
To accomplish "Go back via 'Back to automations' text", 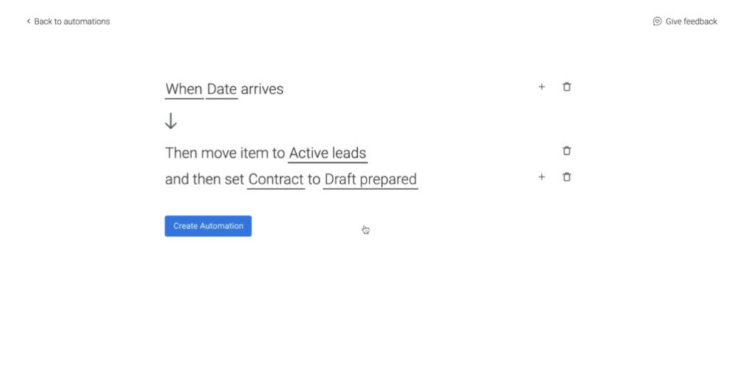I will 72,21.
